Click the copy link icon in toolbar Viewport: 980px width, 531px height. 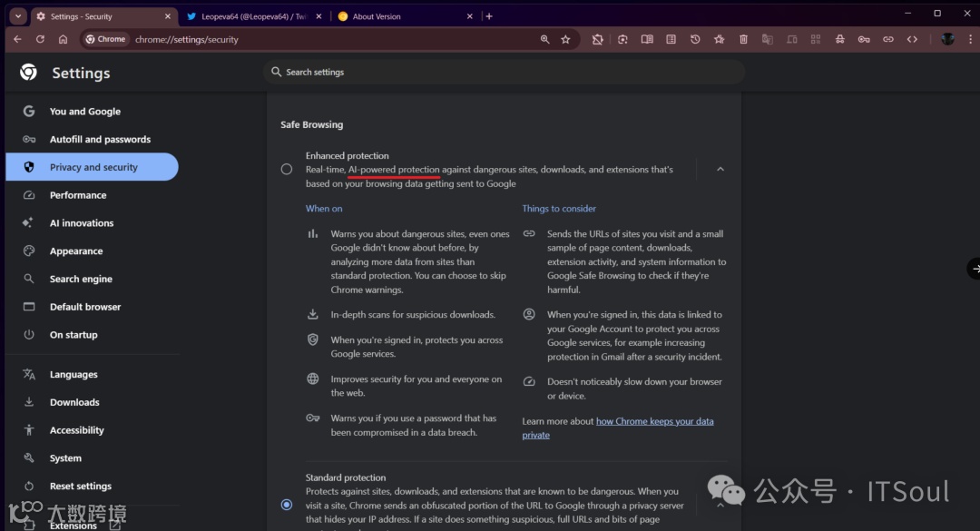tap(888, 39)
